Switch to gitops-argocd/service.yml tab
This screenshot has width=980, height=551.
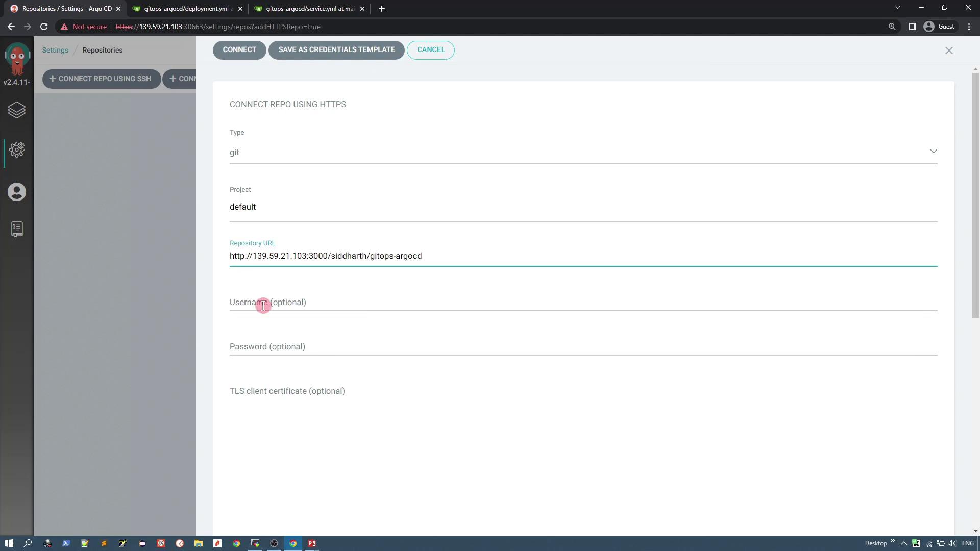pyautogui.click(x=309, y=9)
